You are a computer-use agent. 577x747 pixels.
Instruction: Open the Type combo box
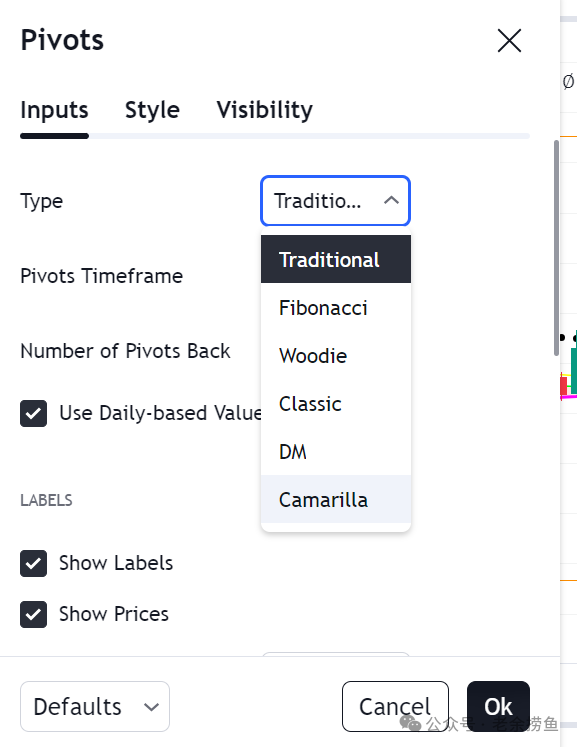coord(335,201)
